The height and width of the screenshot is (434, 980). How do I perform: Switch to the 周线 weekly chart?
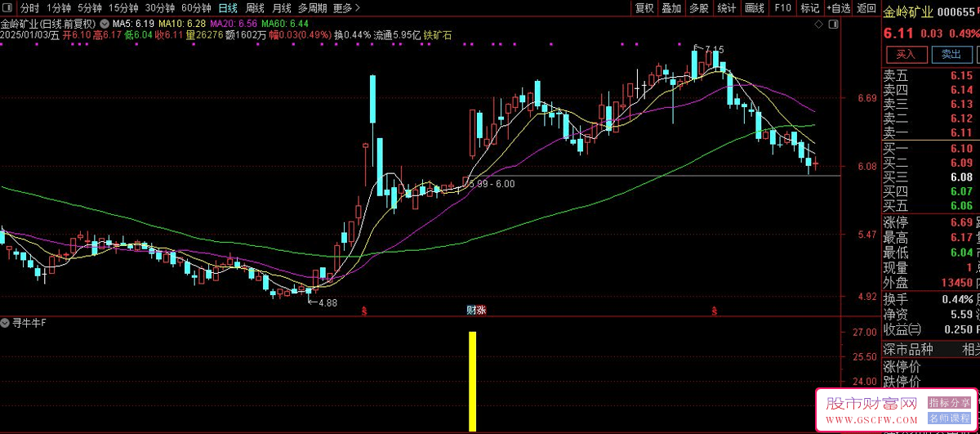point(255,8)
